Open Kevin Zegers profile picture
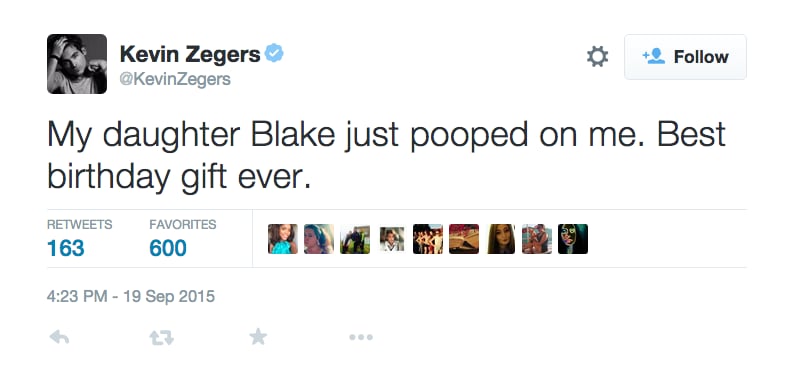This screenshot has height=386, width=793. (x=77, y=64)
